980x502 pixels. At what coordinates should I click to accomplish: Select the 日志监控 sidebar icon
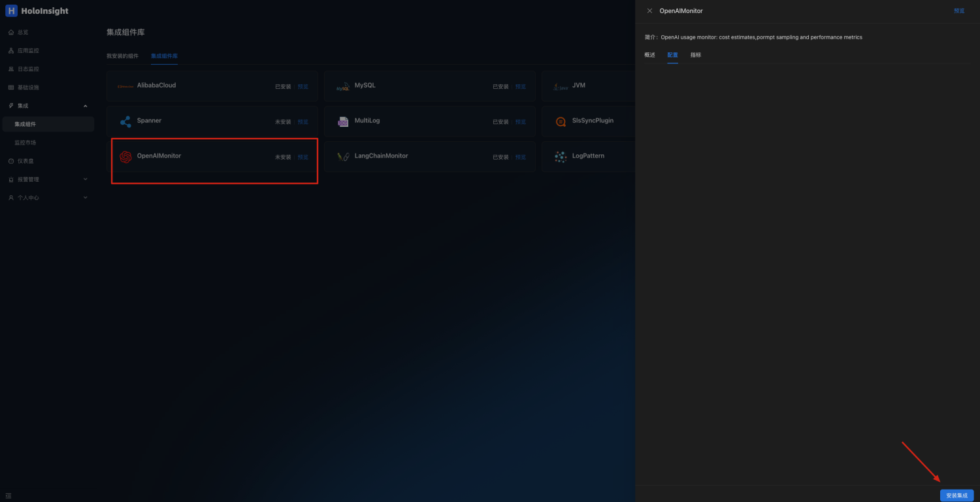pyautogui.click(x=11, y=69)
